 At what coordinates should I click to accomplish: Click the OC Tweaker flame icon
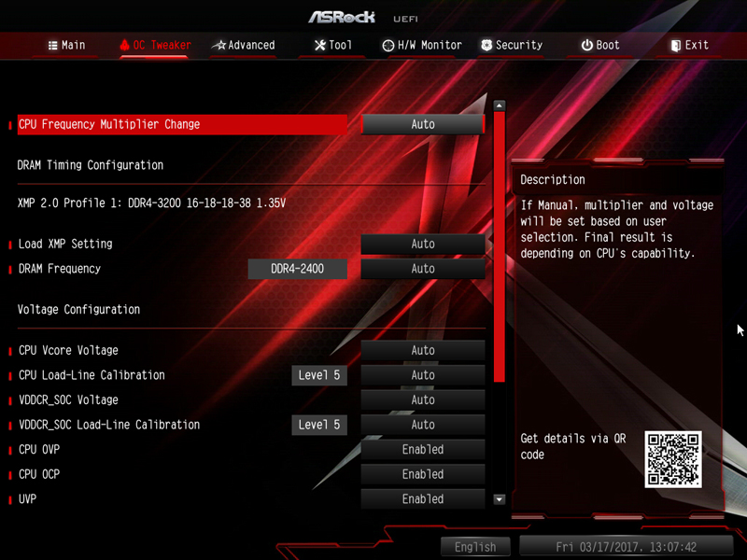[125, 45]
